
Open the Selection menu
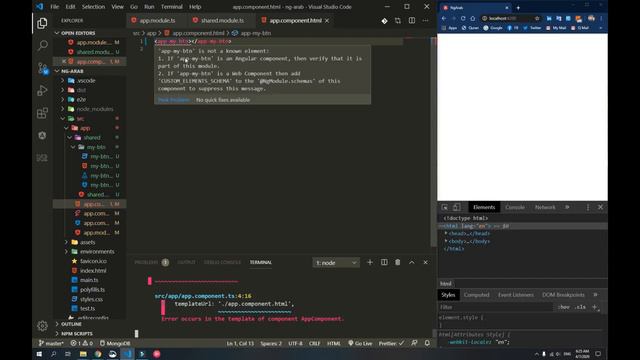click(x=93, y=7)
